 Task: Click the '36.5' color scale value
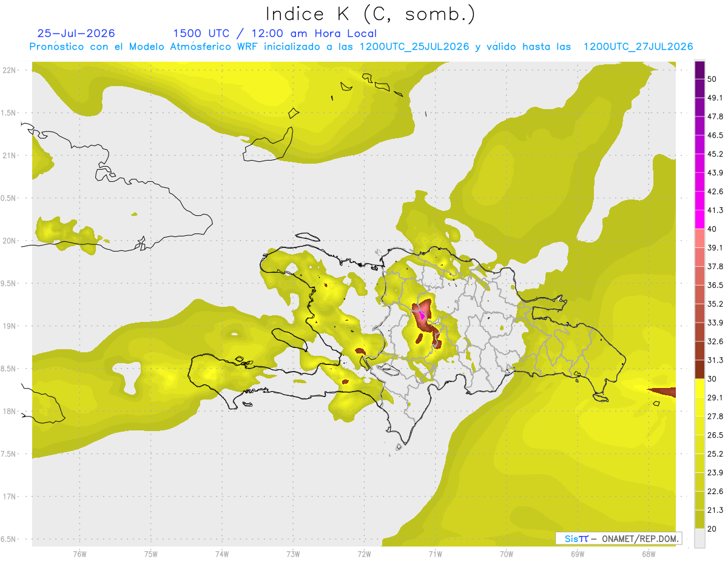(x=715, y=285)
